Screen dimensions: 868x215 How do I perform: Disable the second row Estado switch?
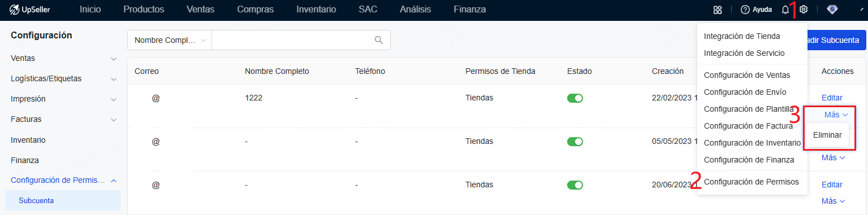[575, 142]
